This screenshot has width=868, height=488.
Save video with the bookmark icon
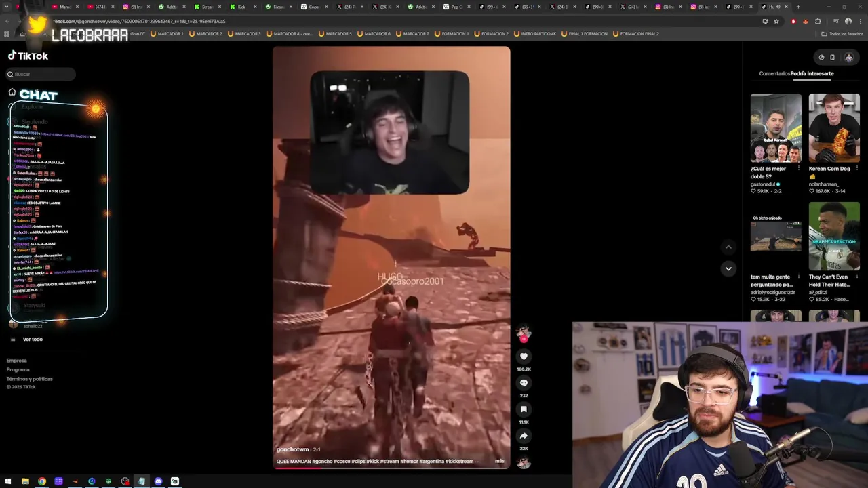[x=524, y=409]
